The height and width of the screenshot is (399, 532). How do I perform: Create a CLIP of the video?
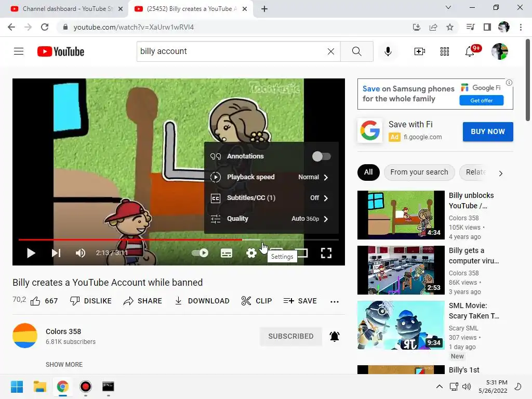[257, 301]
